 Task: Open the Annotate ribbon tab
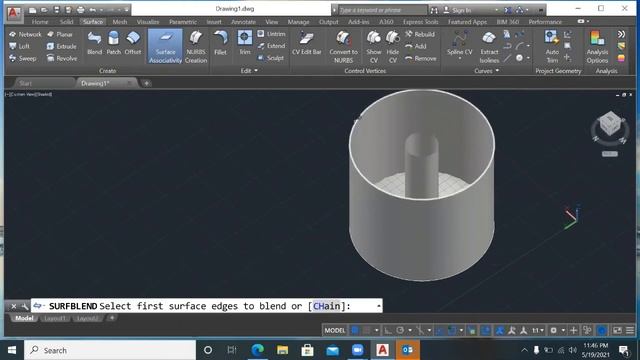tap(243, 22)
